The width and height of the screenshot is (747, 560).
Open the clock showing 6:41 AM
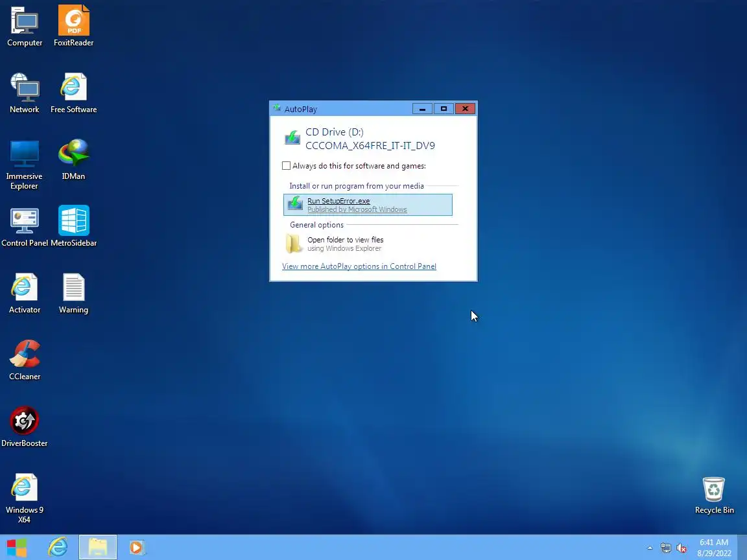coord(714,548)
